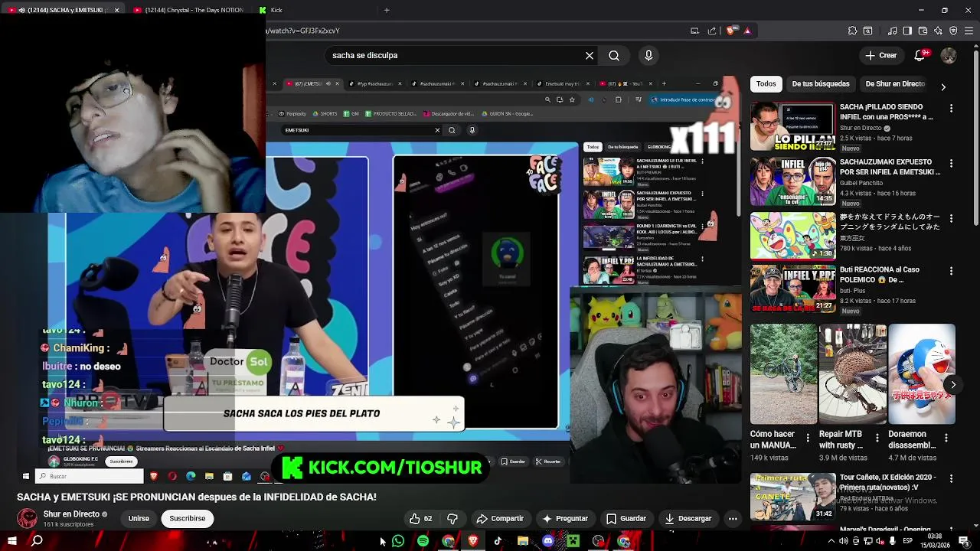
Task: Open WhatsApp from the taskbar
Action: pos(398,541)
